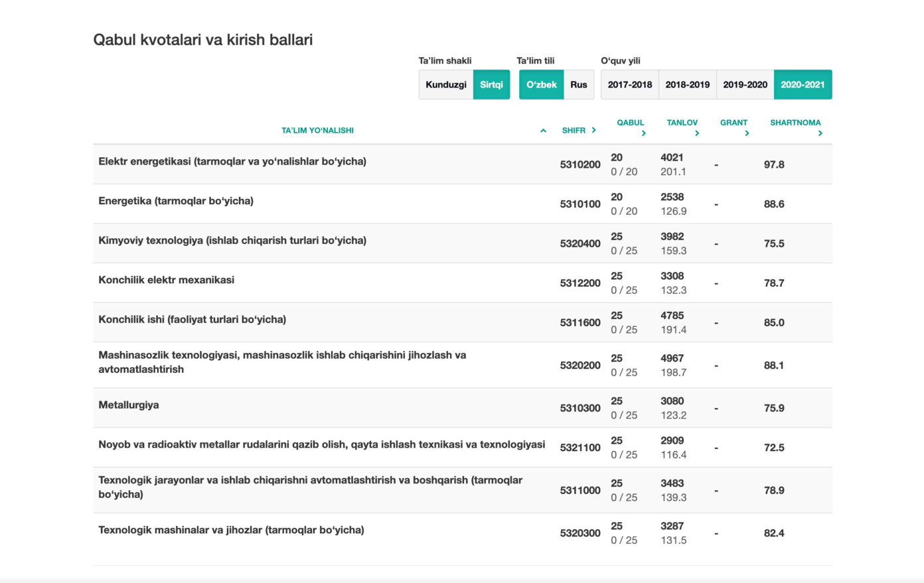The height and width of the screenshot is (583, 924).
Task: Switch to 2019-2020 academic year
Action: coord(745,84)
